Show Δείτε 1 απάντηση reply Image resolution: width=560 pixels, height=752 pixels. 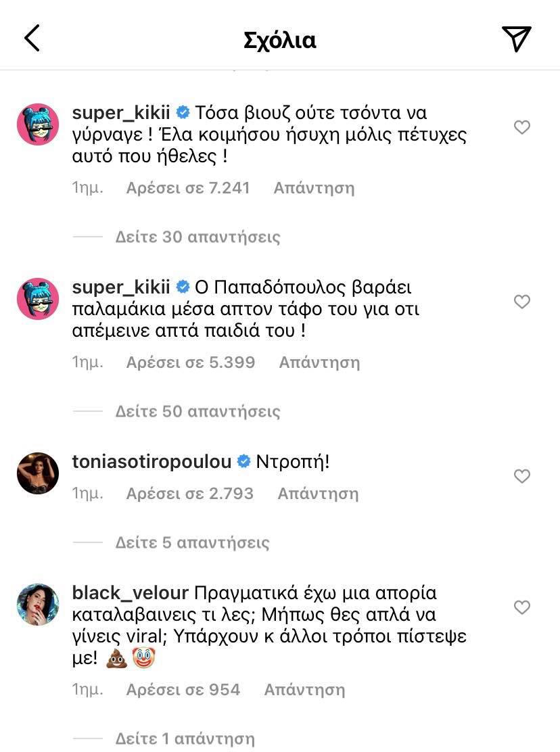point(185,738)
